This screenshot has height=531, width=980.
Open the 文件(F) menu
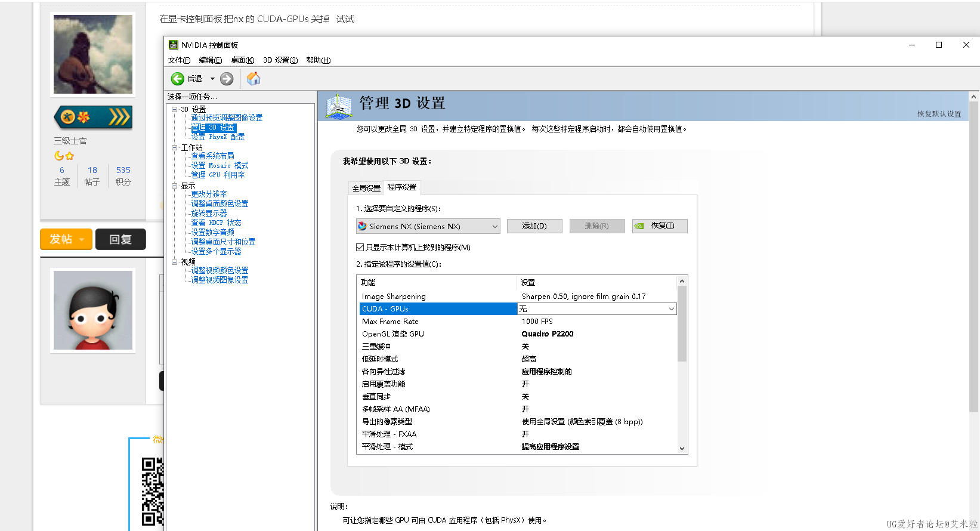coord(179,60)
